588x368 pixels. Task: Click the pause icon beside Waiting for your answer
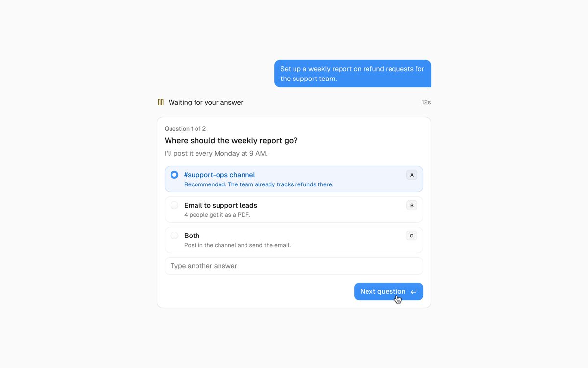[x=161, y=102]
